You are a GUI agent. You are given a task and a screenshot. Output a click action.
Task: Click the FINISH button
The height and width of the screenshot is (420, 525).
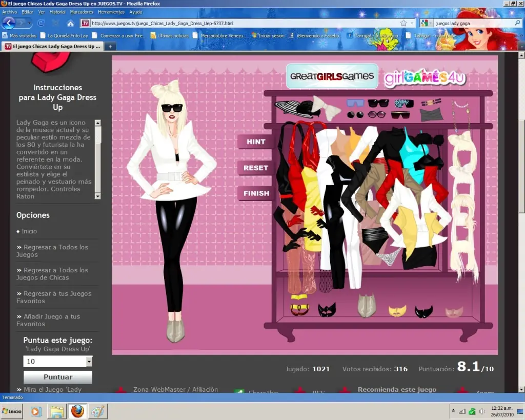coord(256,193)
